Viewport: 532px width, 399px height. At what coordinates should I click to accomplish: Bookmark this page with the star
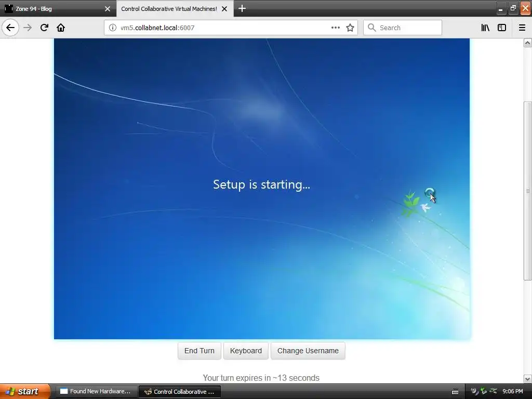[x=350, y=28]
